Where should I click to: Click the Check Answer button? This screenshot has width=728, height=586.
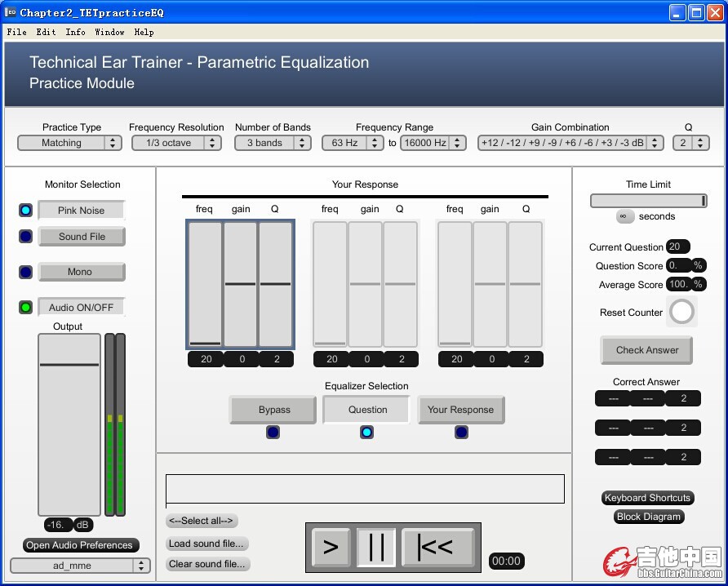point(646,350)
